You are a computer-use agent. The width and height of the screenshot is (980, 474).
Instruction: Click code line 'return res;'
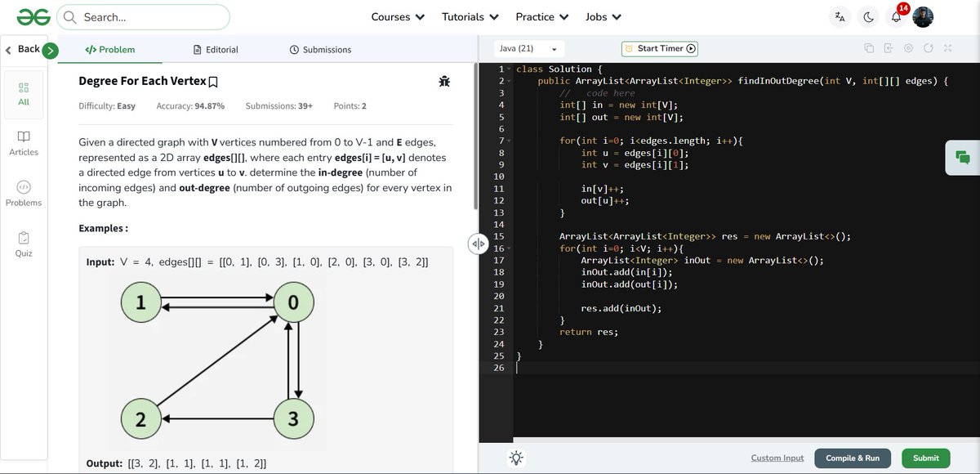coord(589,332)
